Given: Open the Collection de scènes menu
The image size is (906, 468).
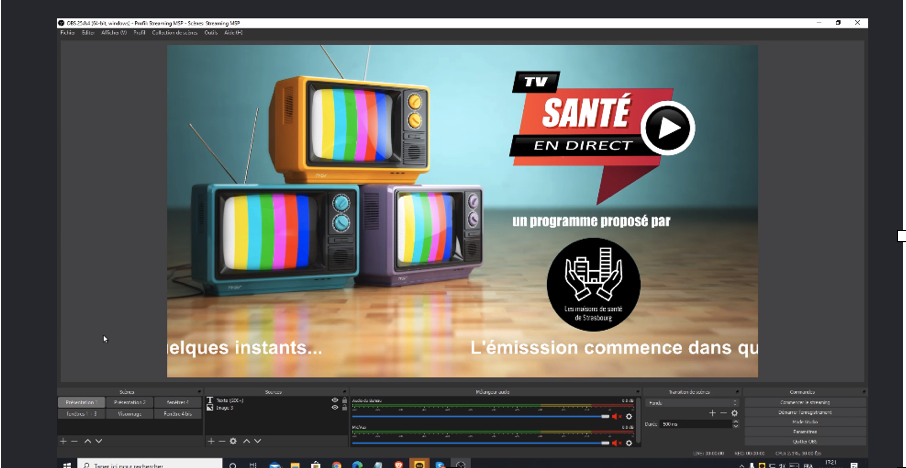Looking at the screenshot, I should coord(174,33).
